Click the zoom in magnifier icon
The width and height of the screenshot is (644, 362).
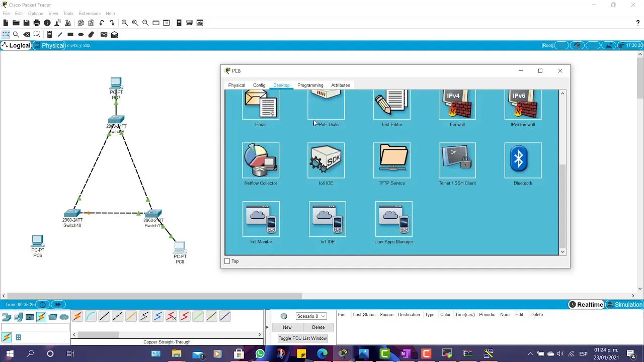click(124, 23)
